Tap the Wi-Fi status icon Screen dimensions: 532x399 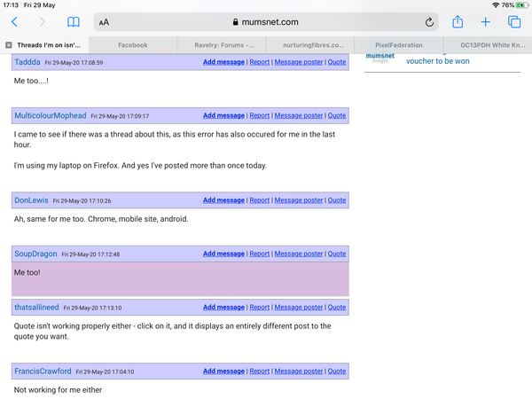(x=496, y=5)
